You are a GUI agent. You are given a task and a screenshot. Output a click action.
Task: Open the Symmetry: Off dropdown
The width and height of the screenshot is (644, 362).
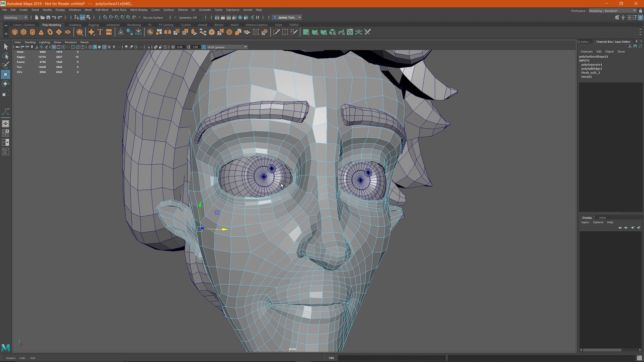pos(189,18)
